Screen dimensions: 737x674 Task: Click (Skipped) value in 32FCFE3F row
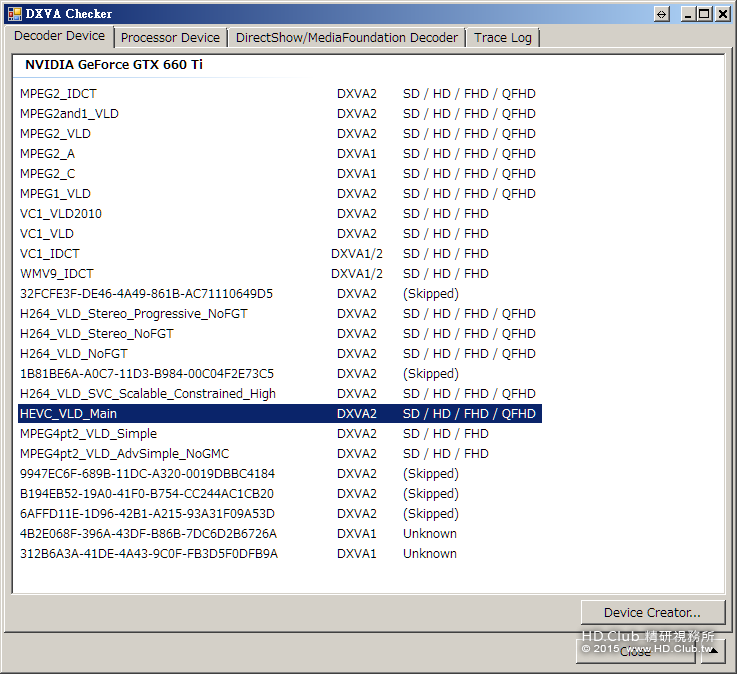pos(431,294)
